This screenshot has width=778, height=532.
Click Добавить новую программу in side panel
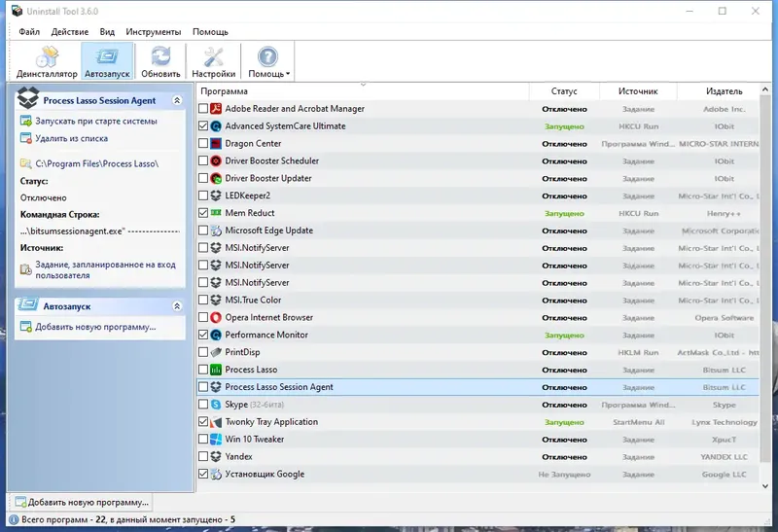pyautogui.click(x=95, y=327)
